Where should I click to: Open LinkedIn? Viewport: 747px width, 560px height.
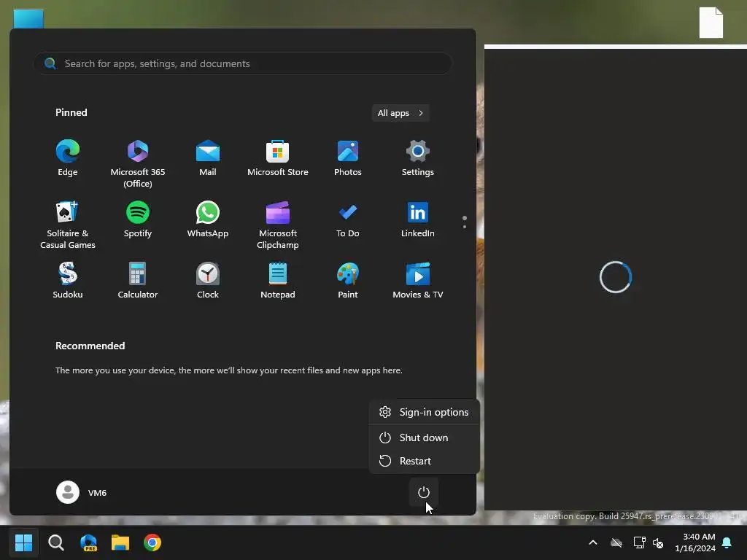point(418,220)
